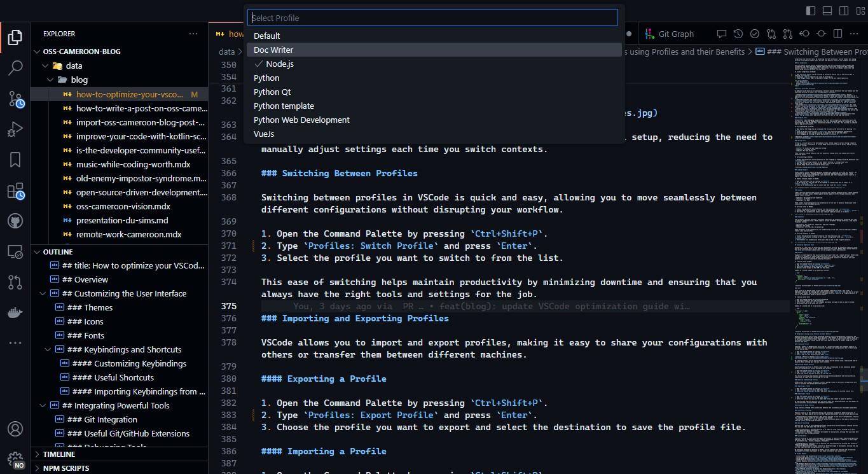The image size is (868, 474).
Task: Open editor More Actions ellipsis
Action: [x=854, y=34]
